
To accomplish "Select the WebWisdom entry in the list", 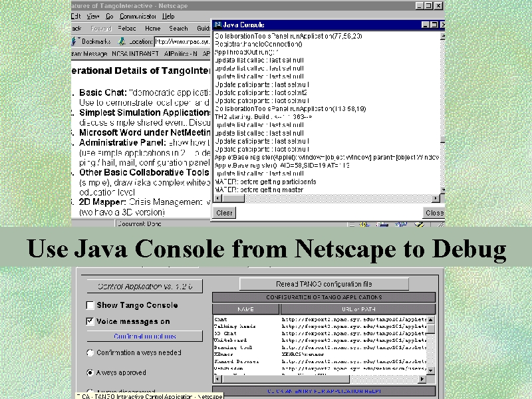I will point(228,368).
